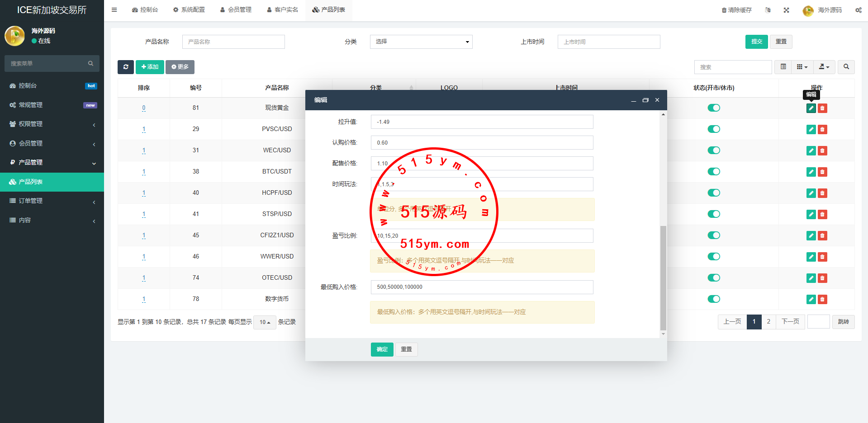The height and width of the screenshot is (423, 868).
Task: Expand the 权限管理 sidebar menu
Action: 52,124
